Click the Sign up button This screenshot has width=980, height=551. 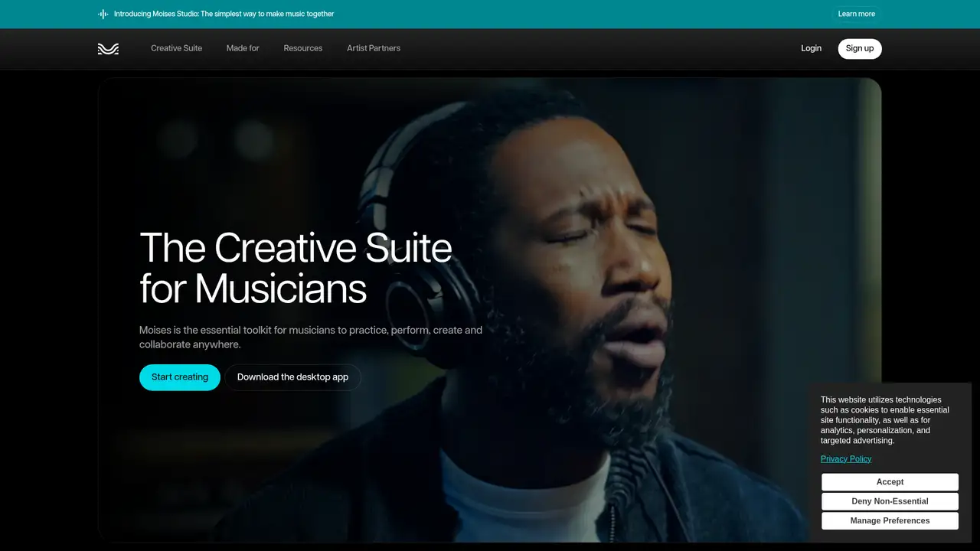point(860,48)
